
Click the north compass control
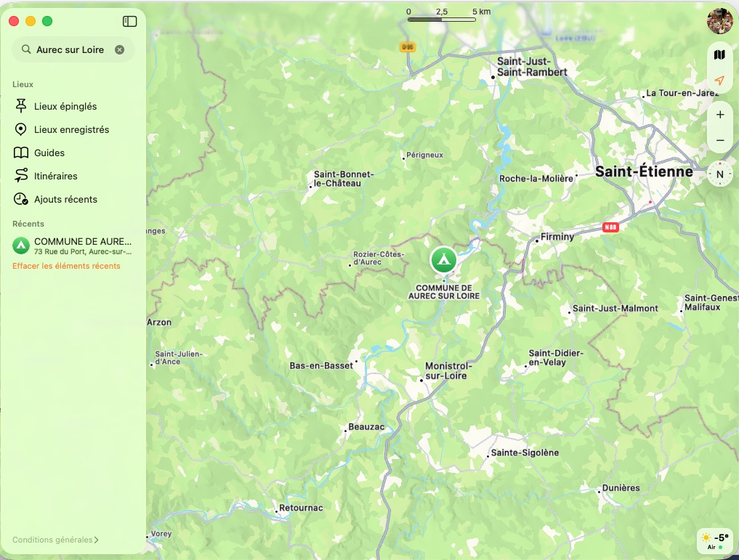[x=720, y=174]
